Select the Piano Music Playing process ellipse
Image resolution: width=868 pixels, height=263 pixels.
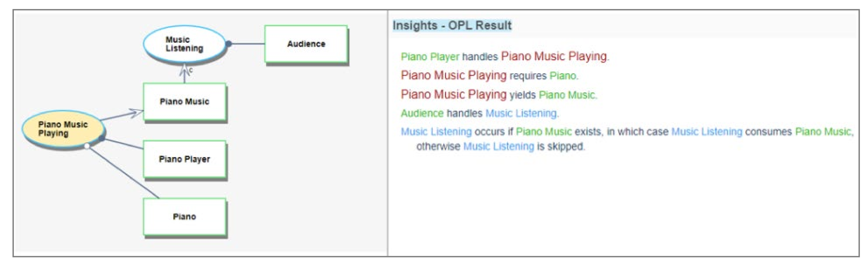63,129
